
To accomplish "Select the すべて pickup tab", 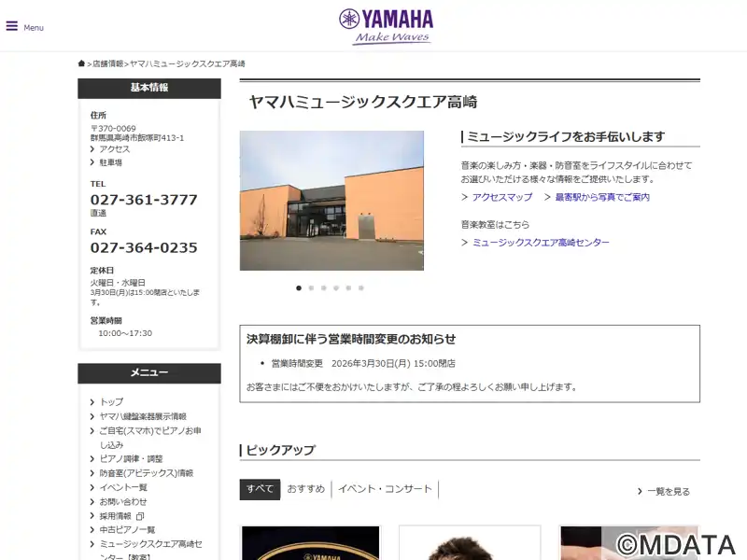I will [260, 489].
